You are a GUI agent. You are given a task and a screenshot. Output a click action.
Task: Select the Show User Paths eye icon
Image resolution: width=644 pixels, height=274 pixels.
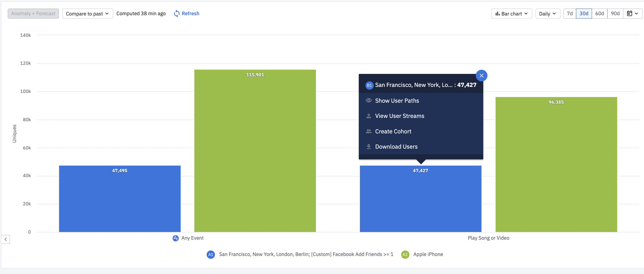tap(369, 100)
